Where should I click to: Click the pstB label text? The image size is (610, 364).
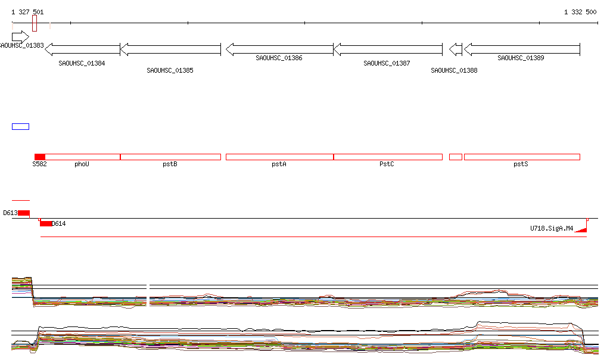pyautogui.click(x=170, y=164)
